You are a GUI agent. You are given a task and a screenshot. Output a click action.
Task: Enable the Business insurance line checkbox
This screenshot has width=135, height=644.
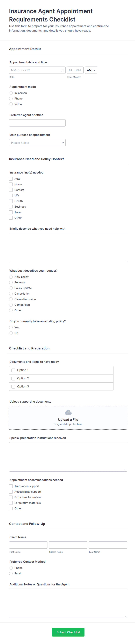click(x=11, y=207)
